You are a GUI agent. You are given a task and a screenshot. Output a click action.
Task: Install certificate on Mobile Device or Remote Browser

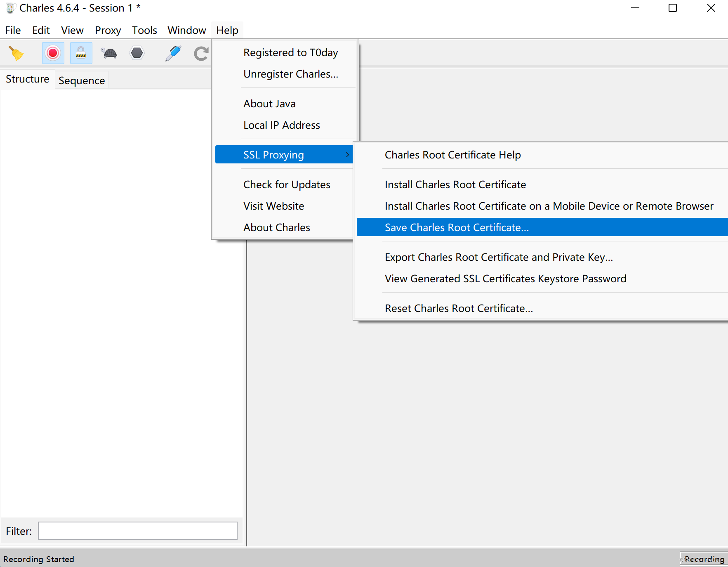(542, 206)
